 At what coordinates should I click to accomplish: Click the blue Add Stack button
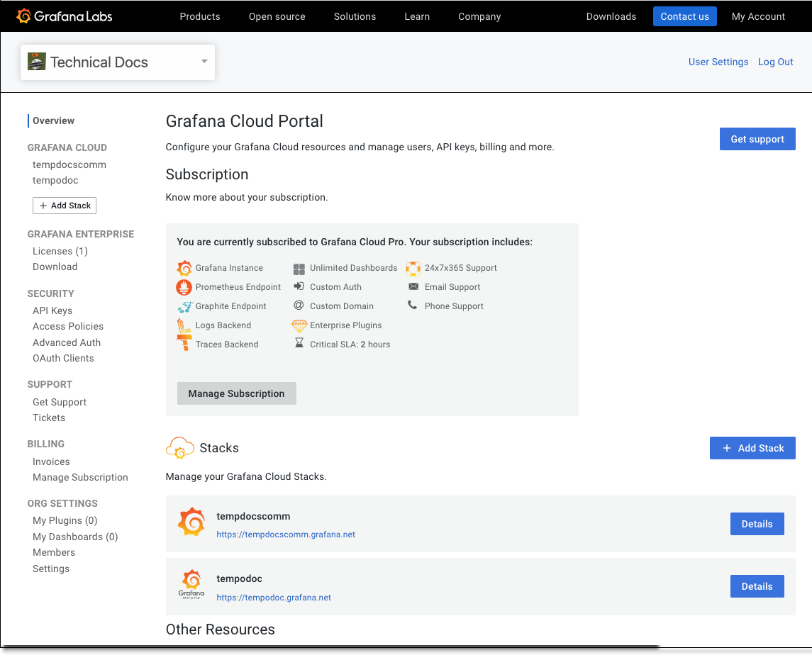coord(752,448)
